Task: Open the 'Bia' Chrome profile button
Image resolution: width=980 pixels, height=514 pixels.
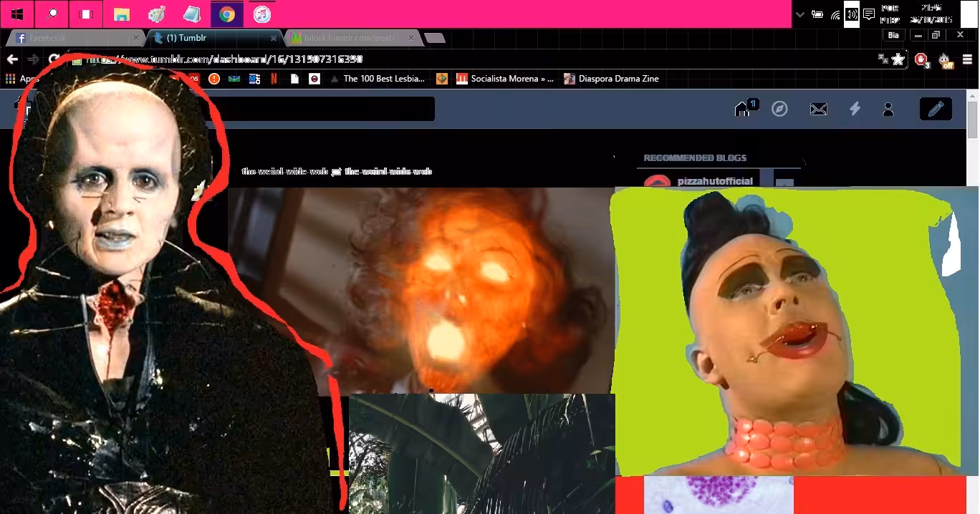Action: 893,35
